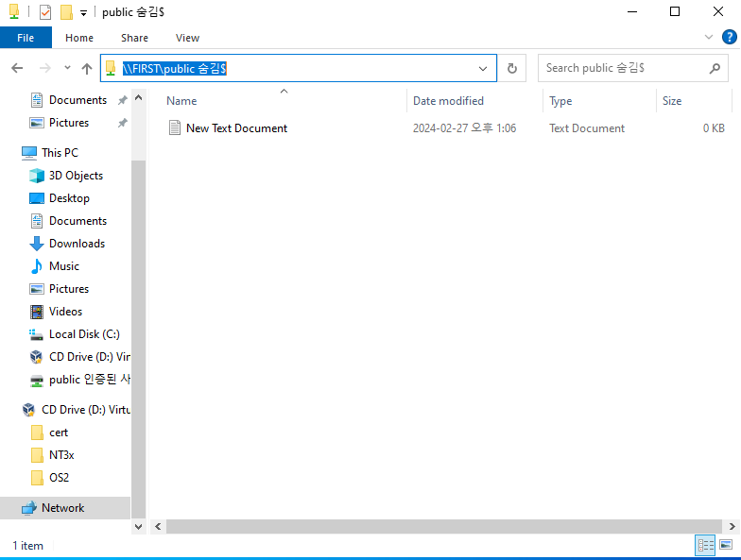741x560 pixels.
Task: Click the 0 KB size cell
Action: pos(713,128)
